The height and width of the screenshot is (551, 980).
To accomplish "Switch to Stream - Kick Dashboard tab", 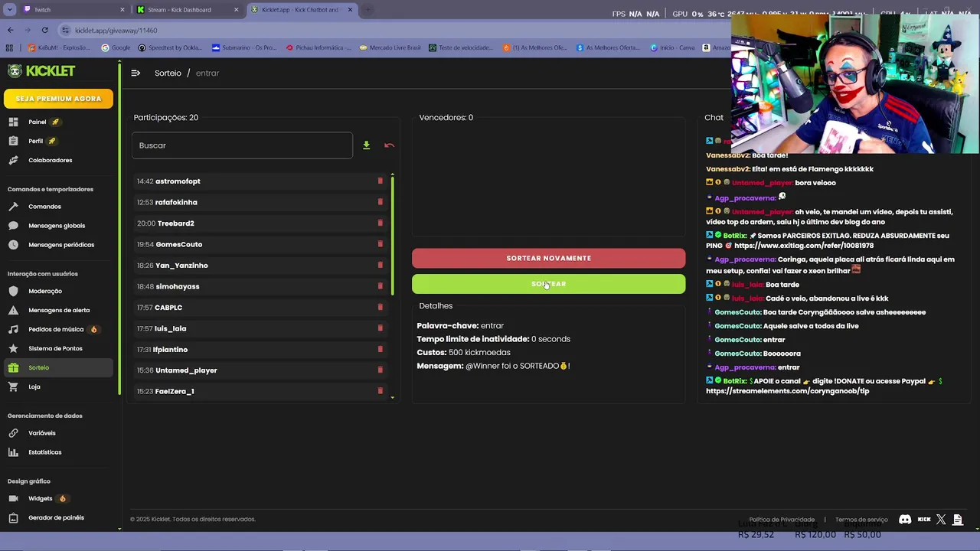I will pyautogui.click(x=186, y=10).
